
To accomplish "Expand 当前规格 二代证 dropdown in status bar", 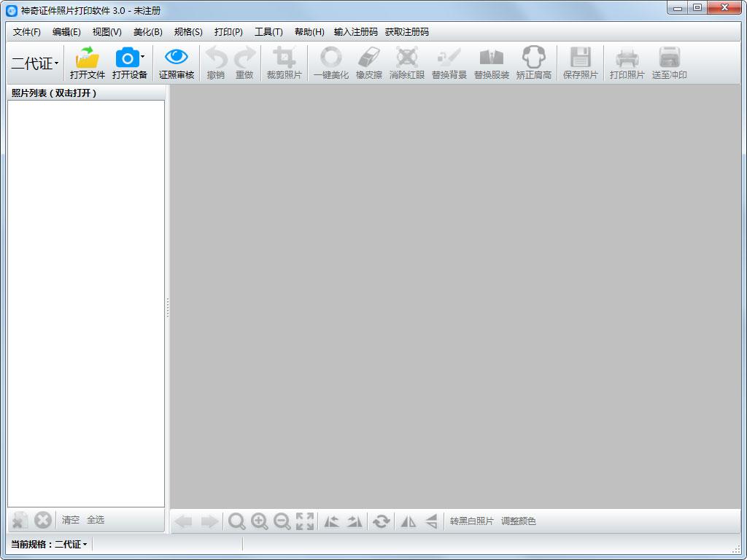I will (x=71, y=544).
